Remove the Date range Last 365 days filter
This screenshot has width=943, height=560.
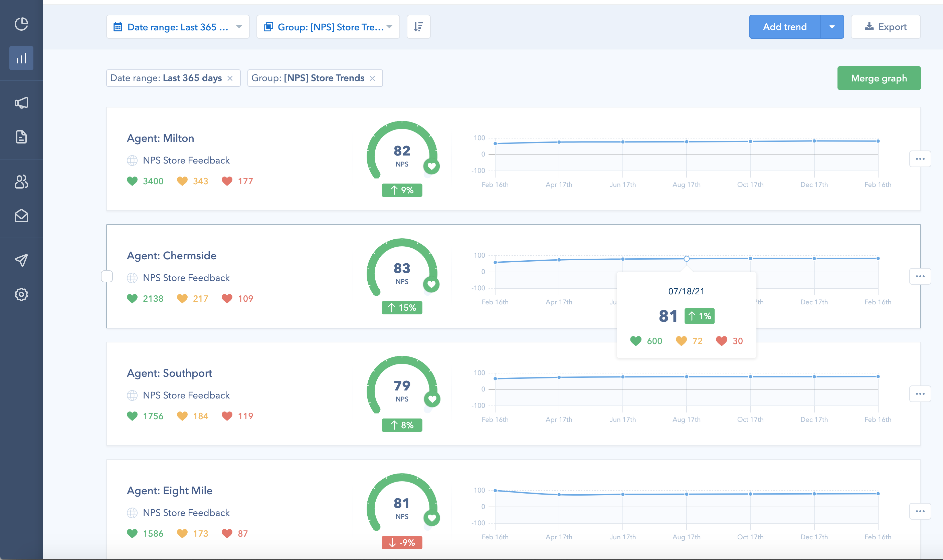tap(230, 78)
